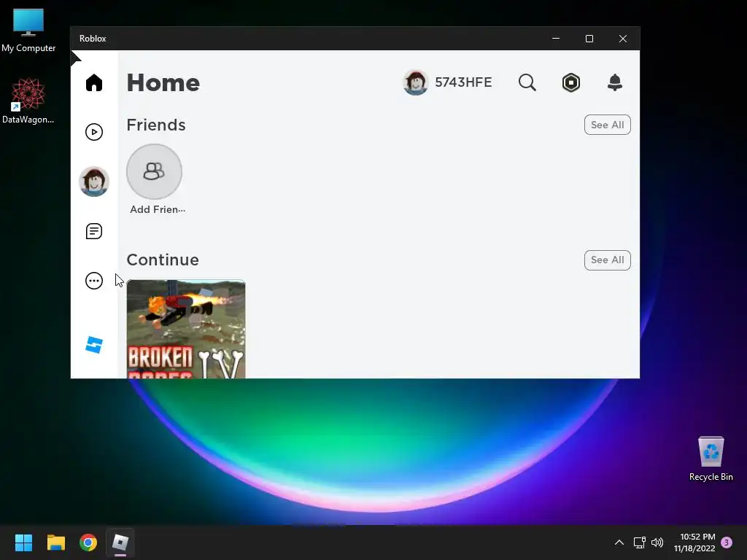
Task: Open the Robux hexagon icon
Action: tap(570, 82)
